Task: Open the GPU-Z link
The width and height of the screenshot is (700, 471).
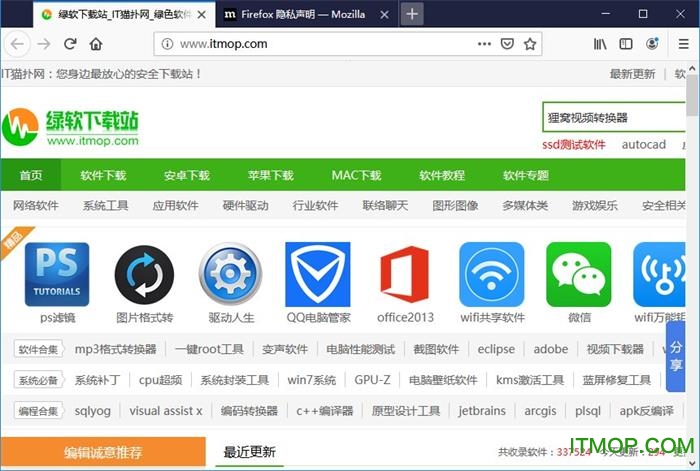Action: tap(372, 380)
